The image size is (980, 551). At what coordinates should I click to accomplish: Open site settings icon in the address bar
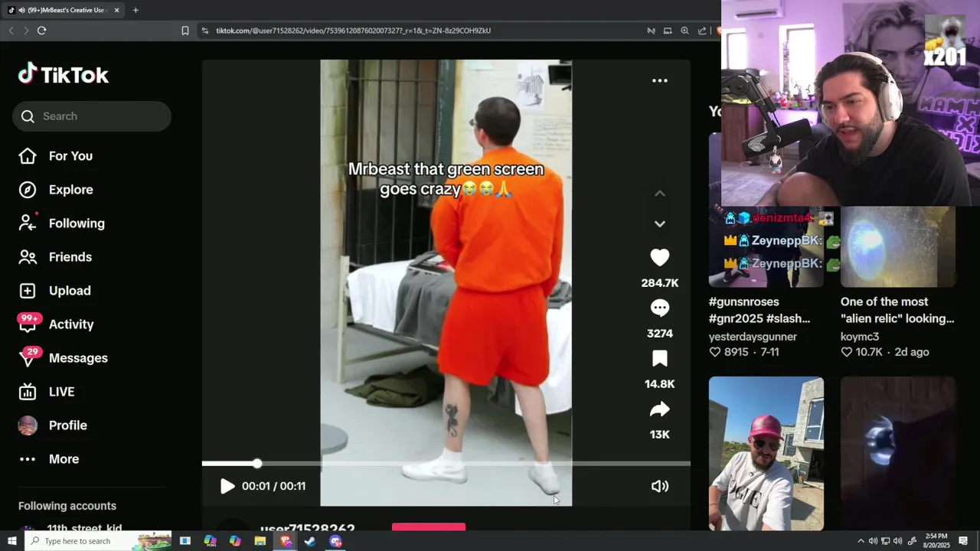point(205,31)
